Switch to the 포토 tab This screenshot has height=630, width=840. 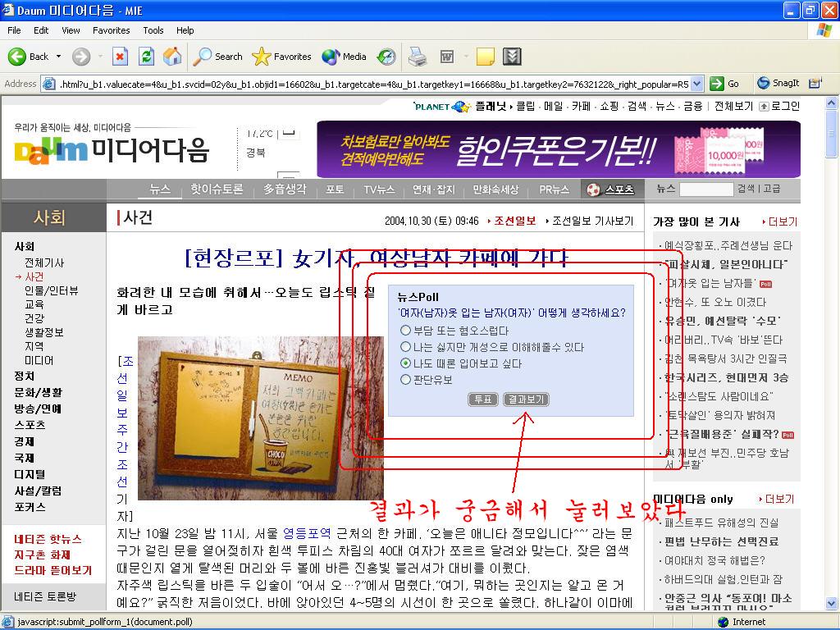coord(335,189)
